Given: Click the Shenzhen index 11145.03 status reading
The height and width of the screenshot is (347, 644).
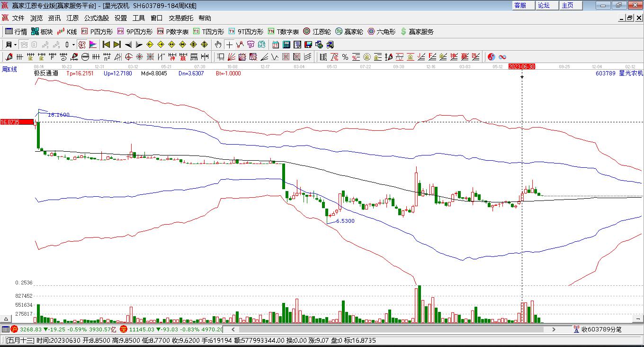Looking at the screenshot, I should point(142,329).
